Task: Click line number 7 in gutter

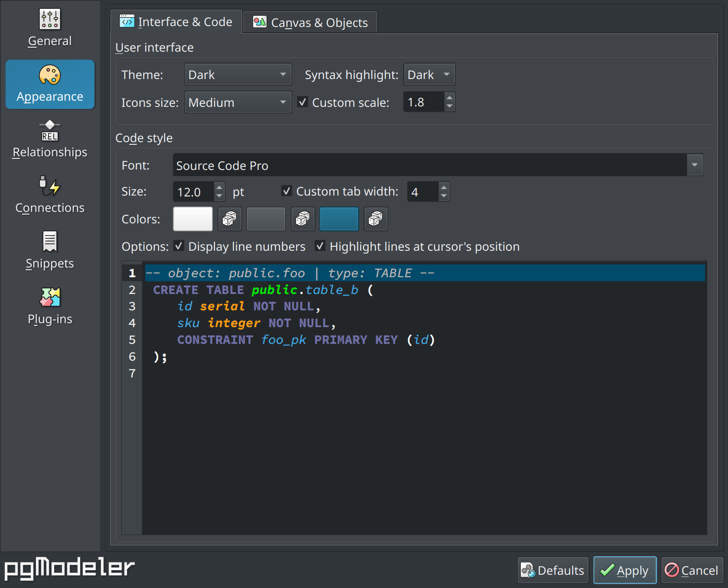Action: pyautogui.click(x=132, y=373)
